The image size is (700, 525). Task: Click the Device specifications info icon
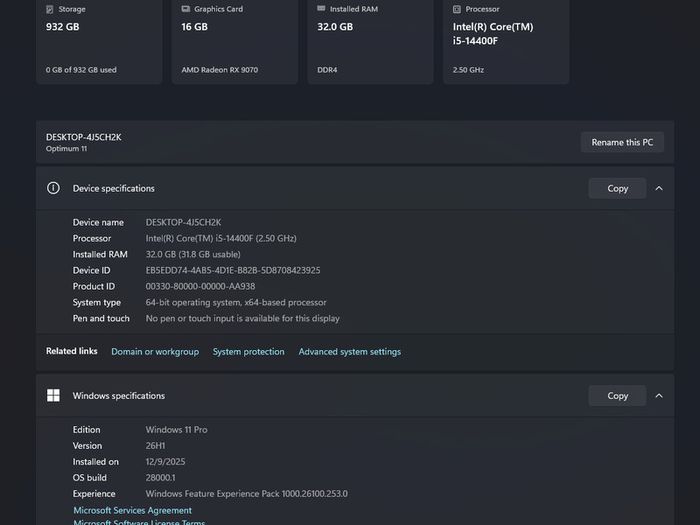pos(53,188)
